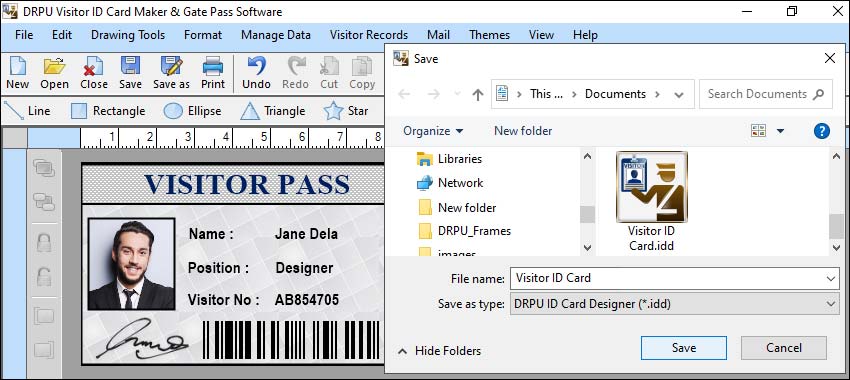The width and height of the screenshot is (850, 380).
Task: Create a new card with New icon
Action: click(17, 73)
